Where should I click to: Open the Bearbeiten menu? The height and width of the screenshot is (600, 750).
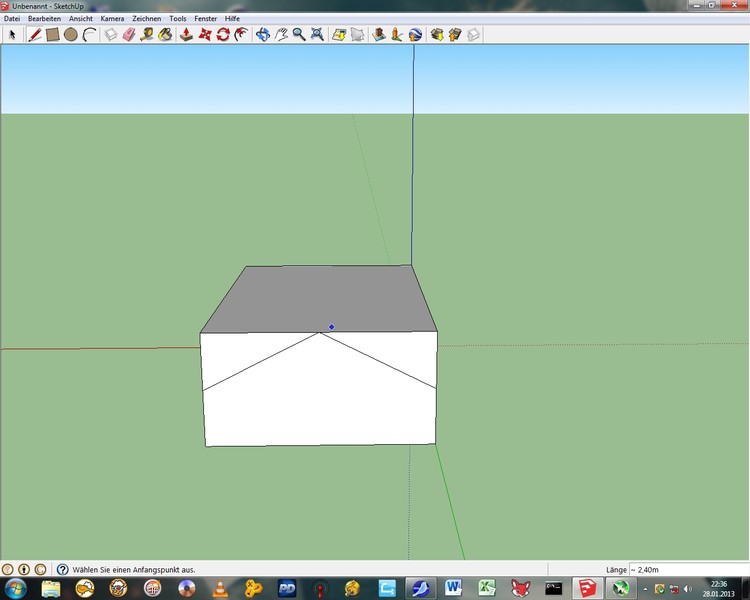pos(44,19)
